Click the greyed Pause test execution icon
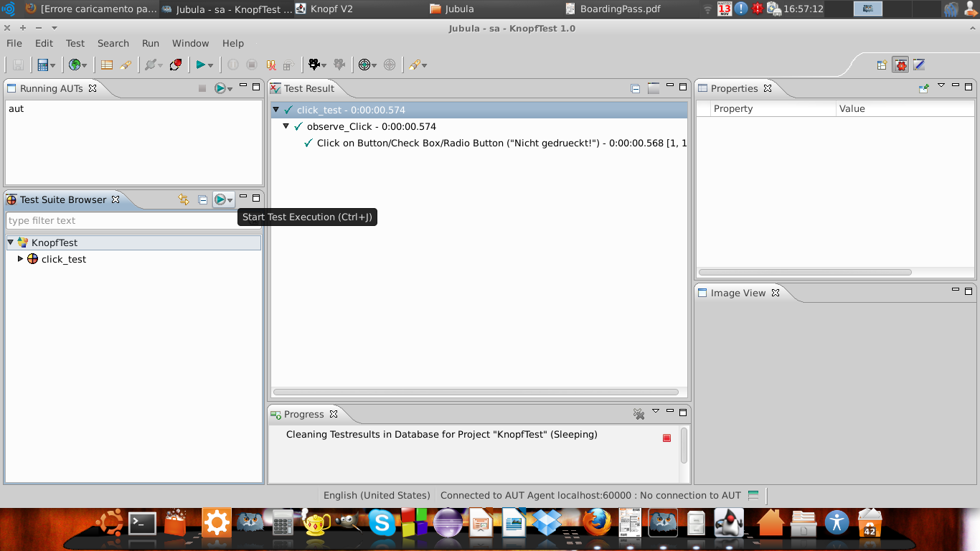The height and width of the screenshot is (551, 980). pos(233,65)
